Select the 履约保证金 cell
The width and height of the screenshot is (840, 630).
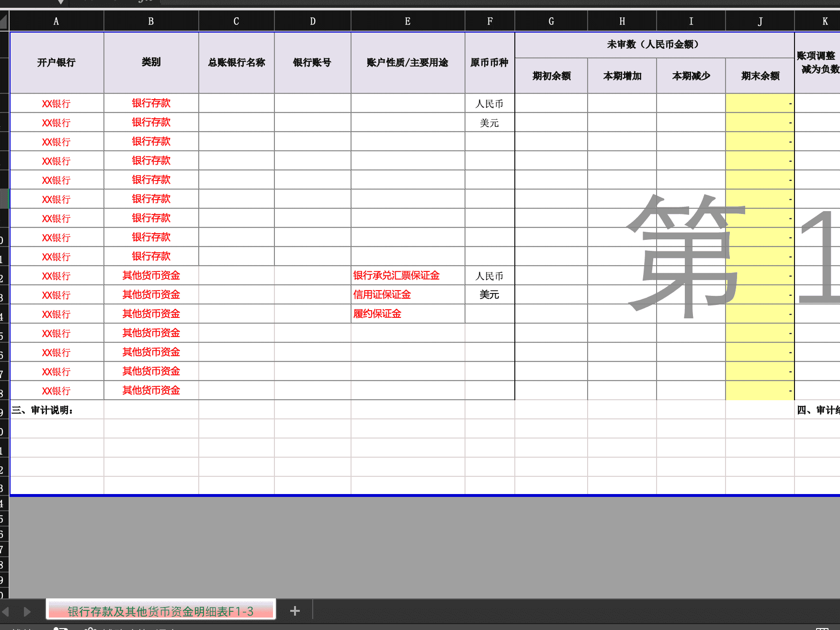click(377, 314)
